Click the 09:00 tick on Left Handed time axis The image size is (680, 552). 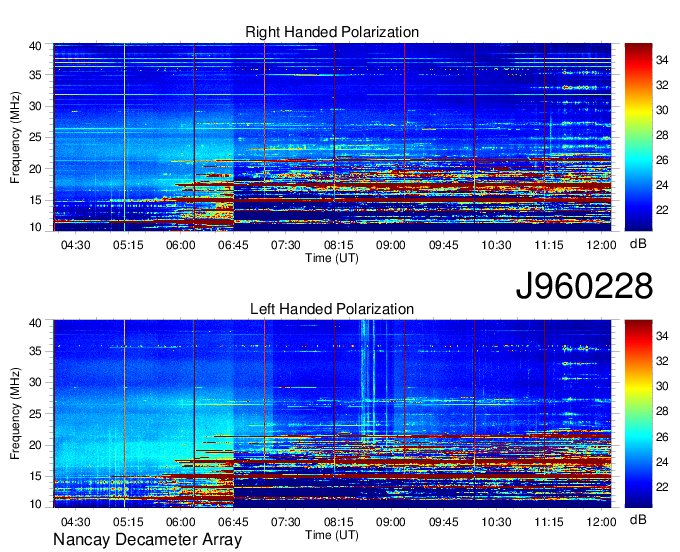tap(391, 522)
